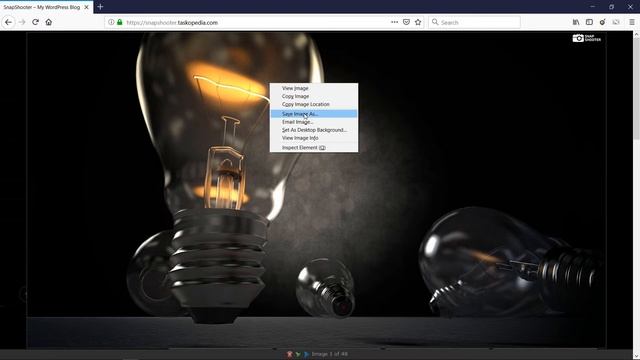Click the scrollbar up arrow
Screen dimensions: 640x360
[636, 35]
